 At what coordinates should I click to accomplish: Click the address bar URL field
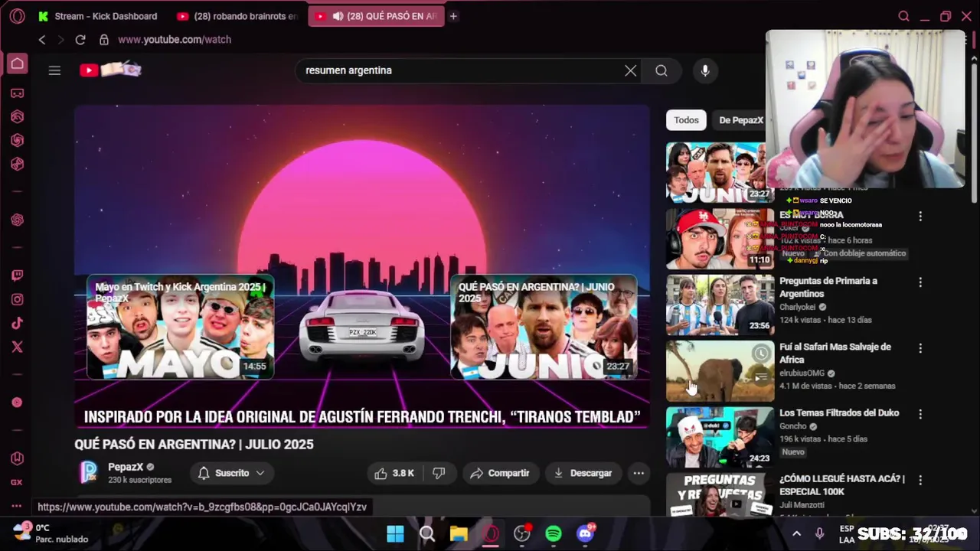coord(175,40)
